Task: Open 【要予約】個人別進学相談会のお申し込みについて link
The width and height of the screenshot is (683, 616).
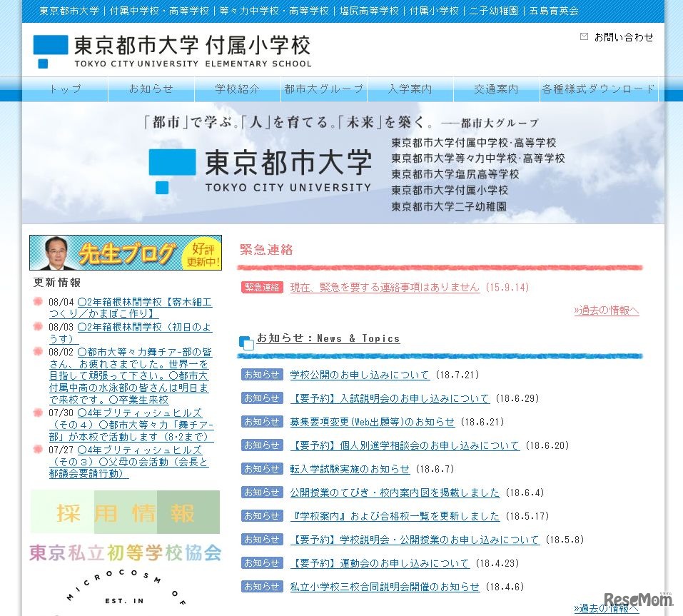Action: click(x=405, y=445)
